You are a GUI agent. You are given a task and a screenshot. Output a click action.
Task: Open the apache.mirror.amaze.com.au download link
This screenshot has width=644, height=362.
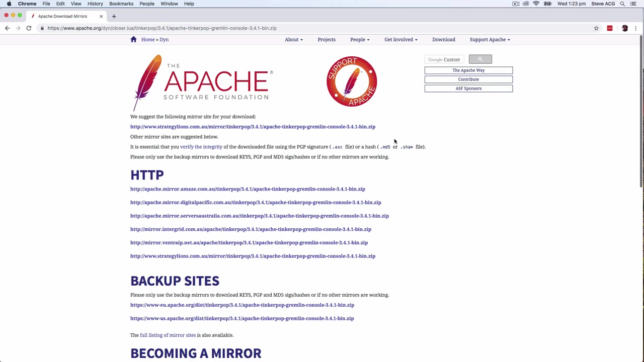click(x=248, y=189)
